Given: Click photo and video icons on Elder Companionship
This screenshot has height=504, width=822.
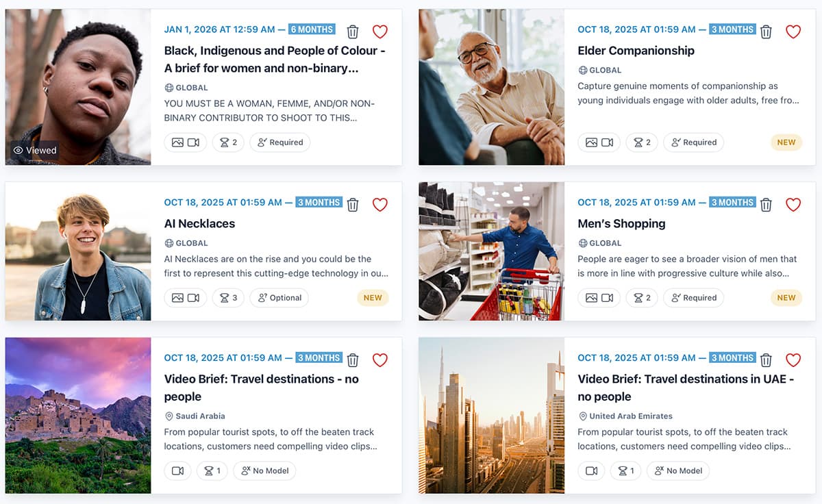Looking at the screenshot, I should [599, 142].
